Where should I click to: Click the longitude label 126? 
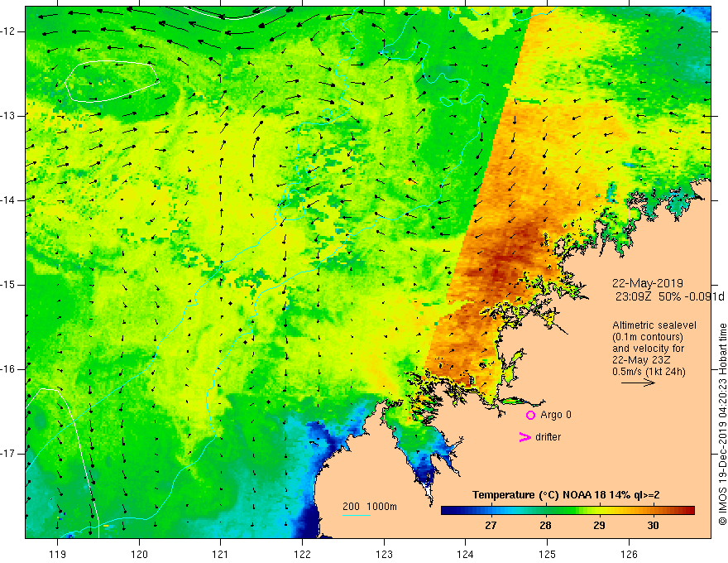coord(629,554)
